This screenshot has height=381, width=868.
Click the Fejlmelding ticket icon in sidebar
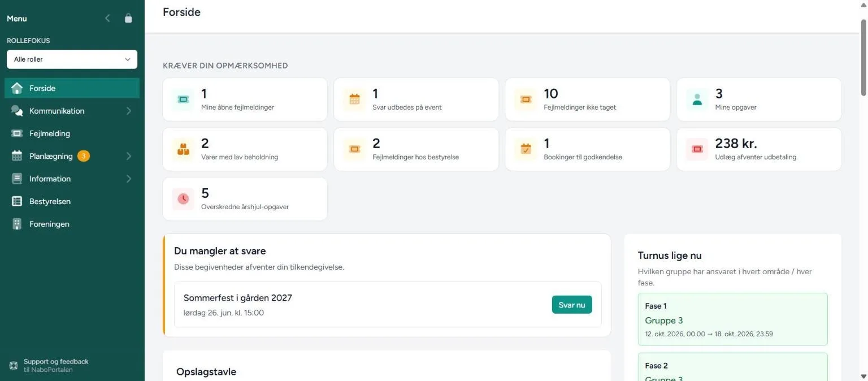(17, 133)
